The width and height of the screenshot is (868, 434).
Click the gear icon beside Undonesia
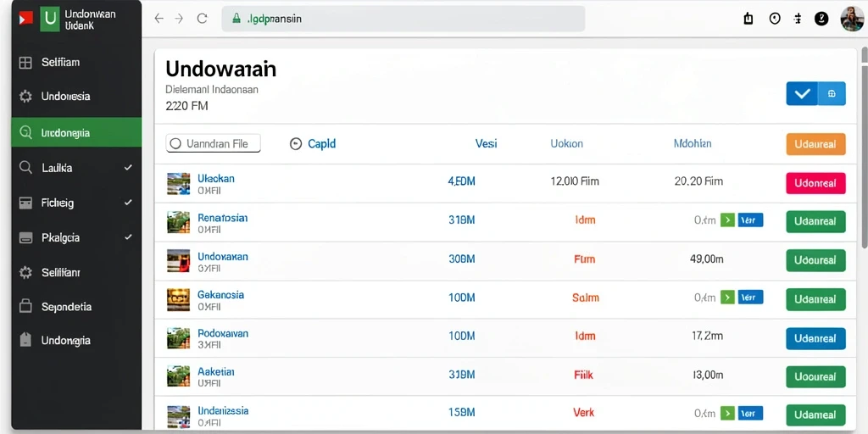[x=25, y=97]
